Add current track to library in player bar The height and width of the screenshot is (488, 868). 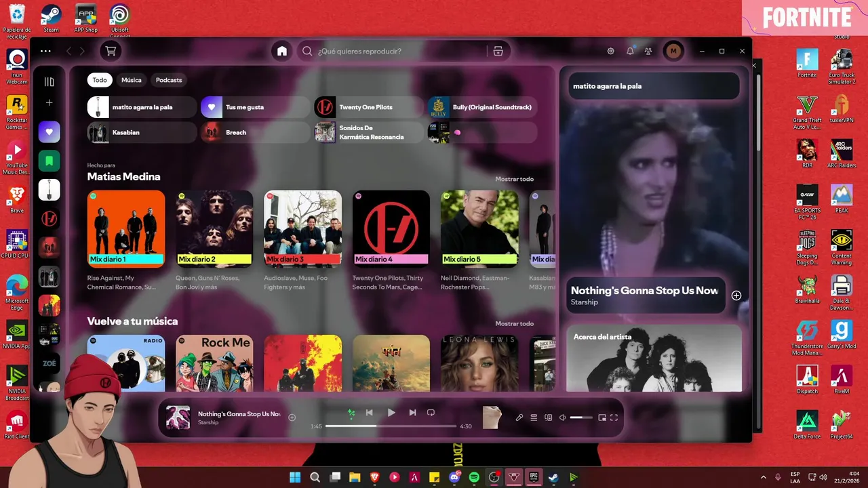[292, 418]
